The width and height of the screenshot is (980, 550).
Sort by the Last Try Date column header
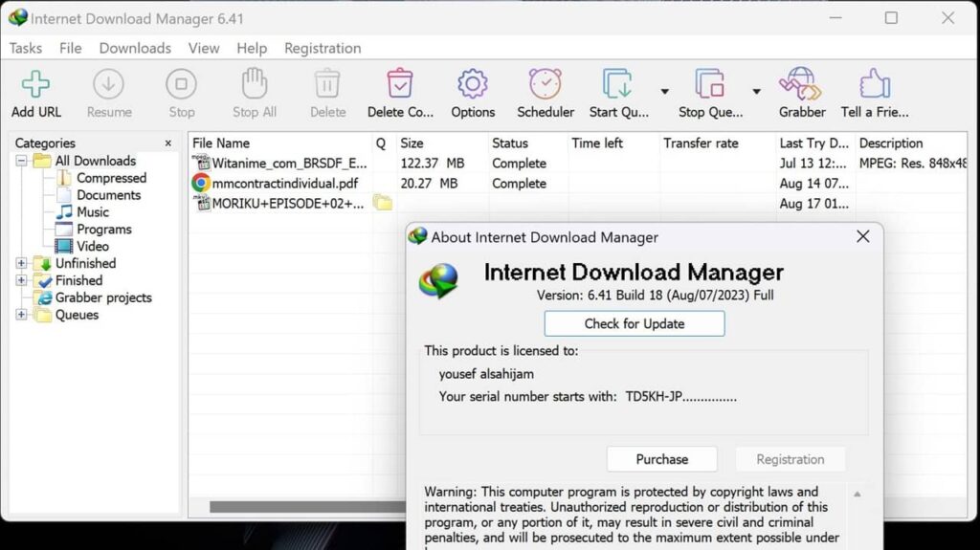[x=815, y=143]
